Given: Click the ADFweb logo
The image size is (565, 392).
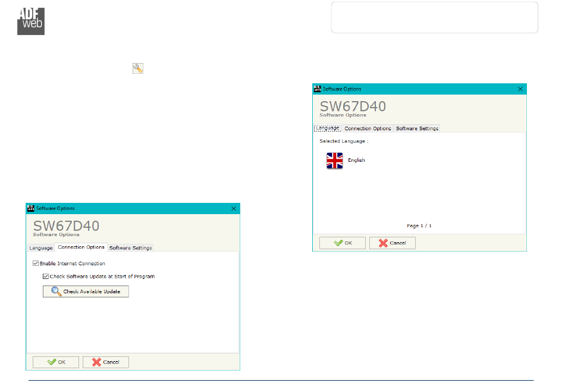Looking at the screenshot, I should click(31, 21).
